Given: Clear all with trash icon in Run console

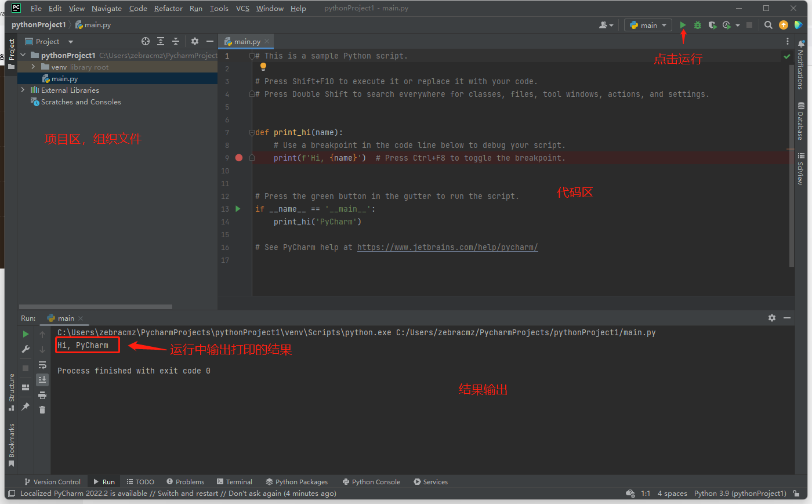Looking at the screenshot, I should (42, 410).
